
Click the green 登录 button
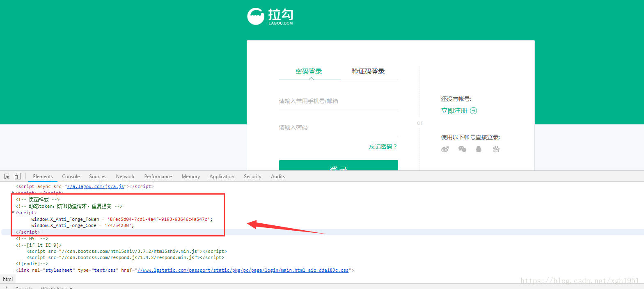[x=339, y=165]
